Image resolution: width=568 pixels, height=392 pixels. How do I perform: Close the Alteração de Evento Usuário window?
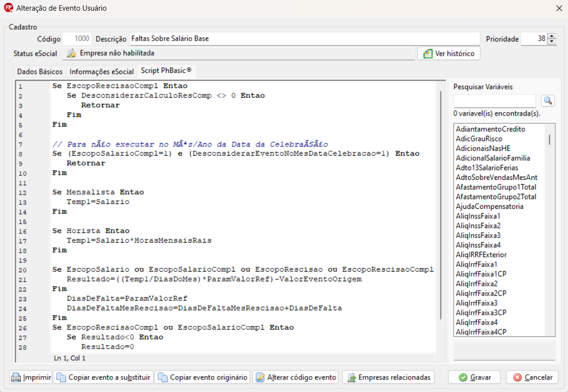coord(559,8)
